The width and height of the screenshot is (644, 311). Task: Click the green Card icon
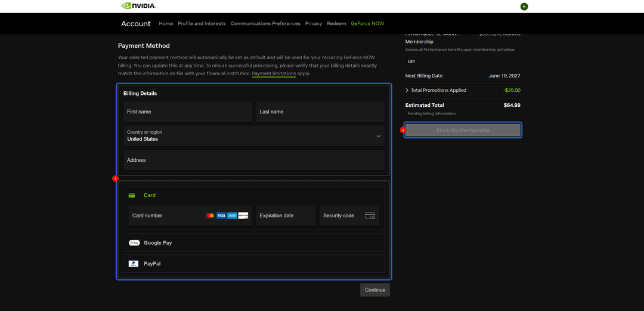132,195
